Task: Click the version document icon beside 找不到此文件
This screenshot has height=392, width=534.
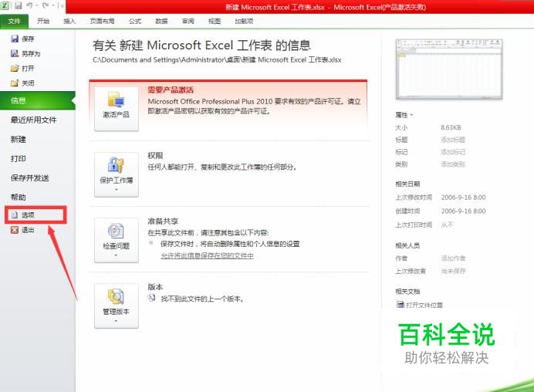Action: (x=151, y=298)
